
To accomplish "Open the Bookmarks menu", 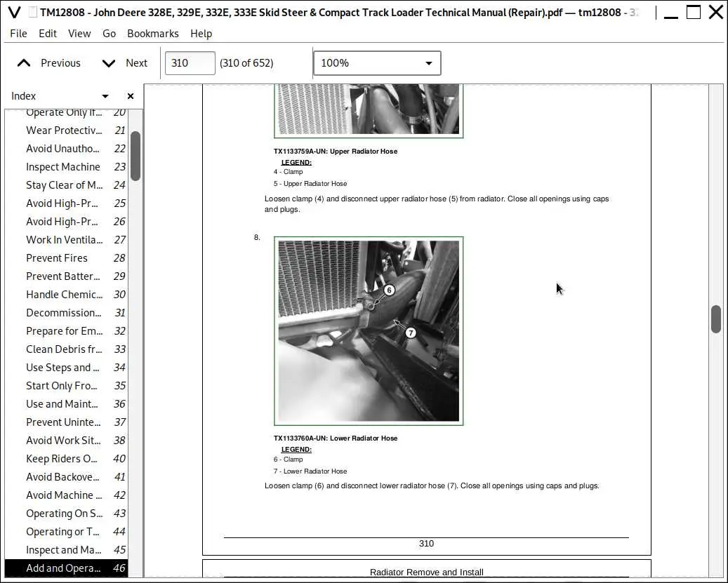I will click(153, 34).
